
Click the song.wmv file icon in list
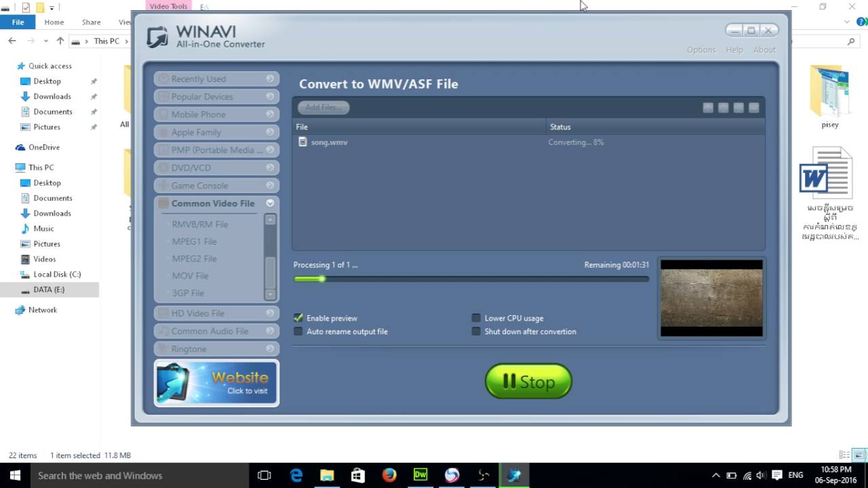[302, 142]
